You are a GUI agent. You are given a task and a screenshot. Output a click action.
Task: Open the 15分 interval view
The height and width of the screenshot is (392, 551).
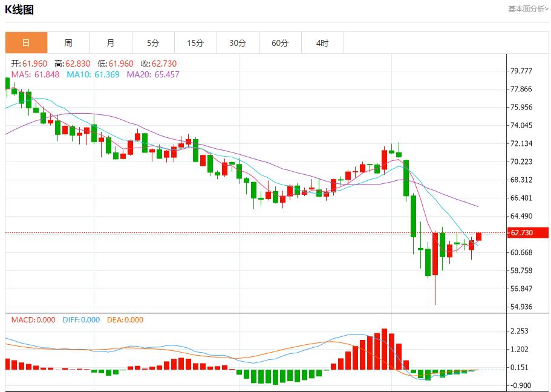coord(196,42)
